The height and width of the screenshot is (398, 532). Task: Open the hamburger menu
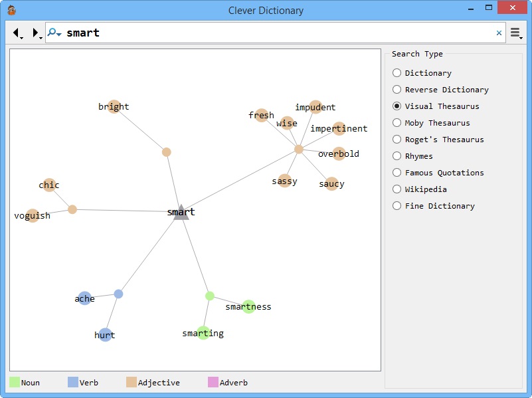point(515,33)
